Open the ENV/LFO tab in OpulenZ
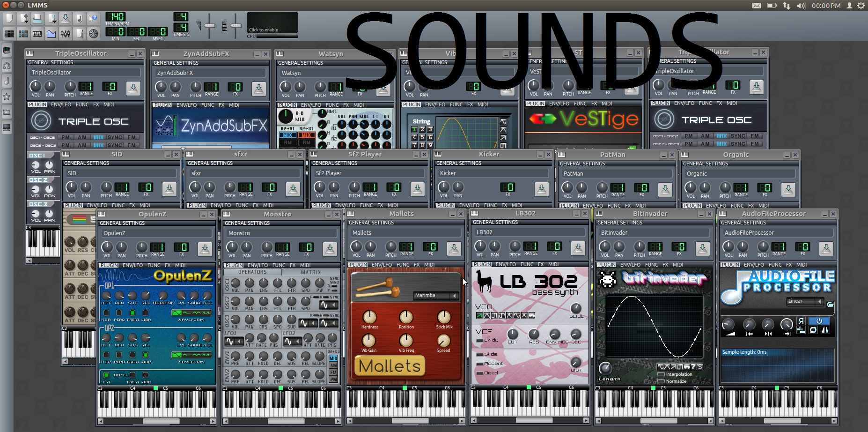 click(132, 265)
